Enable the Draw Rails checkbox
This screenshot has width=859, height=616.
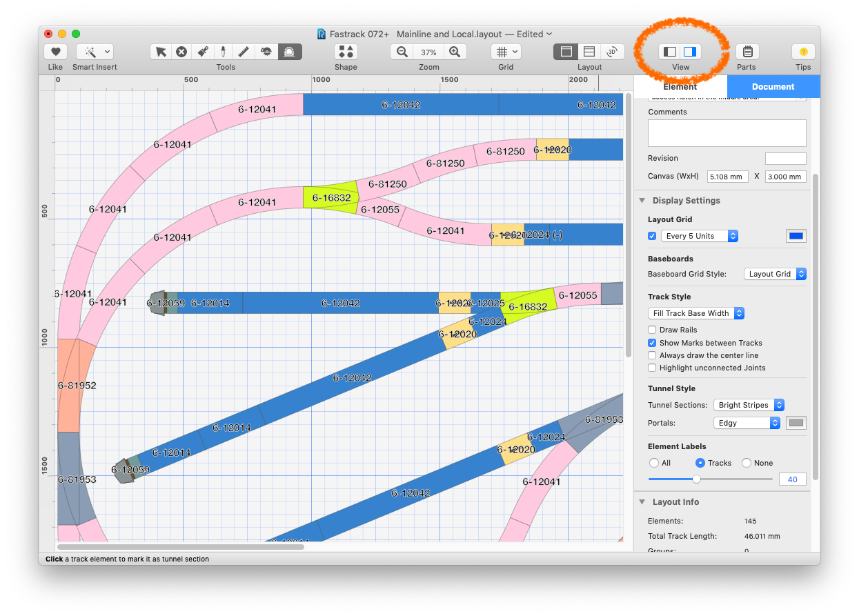652,330
